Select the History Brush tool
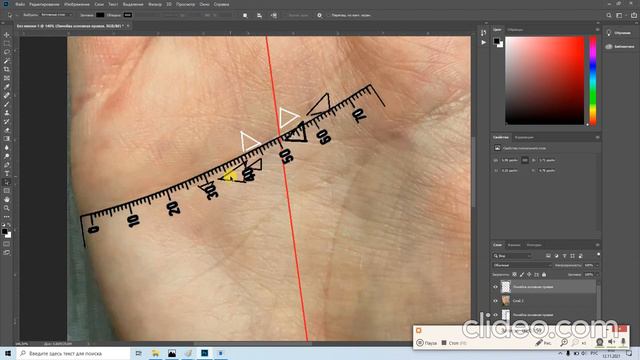Viewport: 640px width, 360px height. 7,122
